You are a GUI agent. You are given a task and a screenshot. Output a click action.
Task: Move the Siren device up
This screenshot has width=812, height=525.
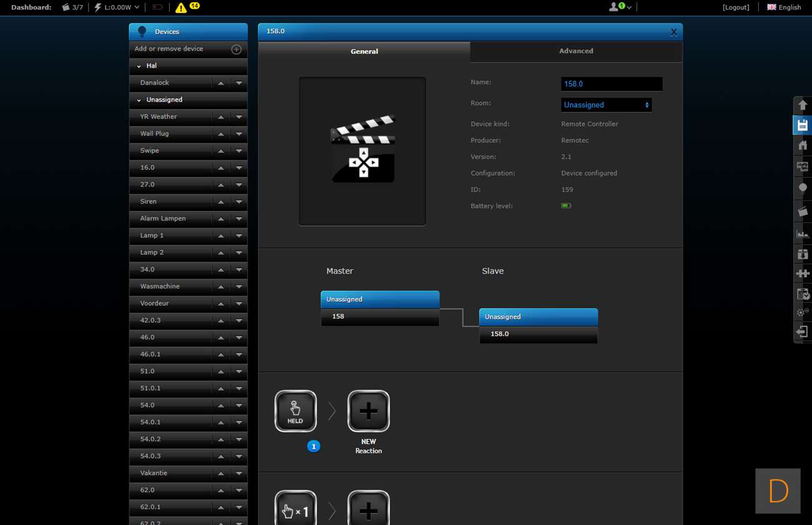point(220,202)
